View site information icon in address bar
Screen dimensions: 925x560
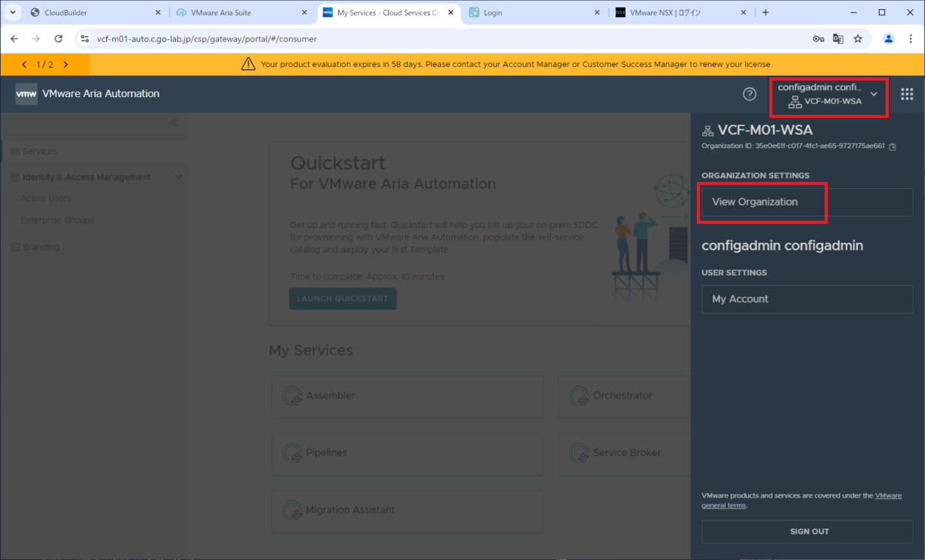[x=84, y=39]
